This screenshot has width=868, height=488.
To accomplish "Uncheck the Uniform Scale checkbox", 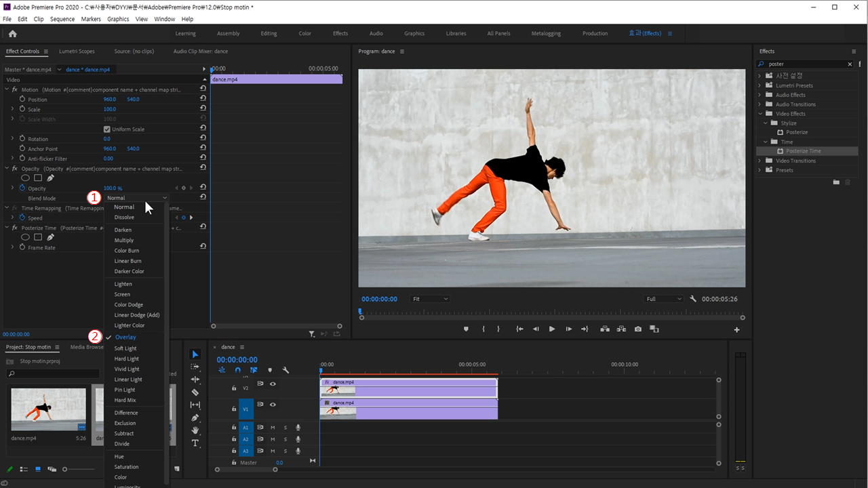I will (106, 129).
